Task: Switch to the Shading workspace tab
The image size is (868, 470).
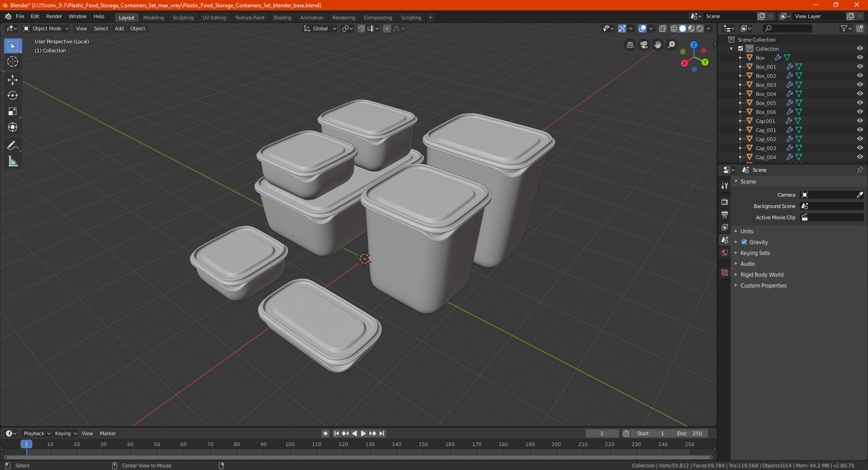Action: click(x=282, y=18)
